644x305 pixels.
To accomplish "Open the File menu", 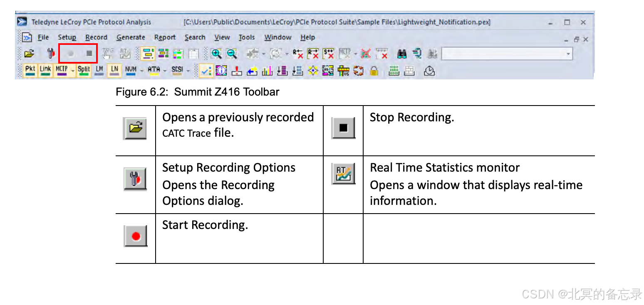I will click(43, 37).
